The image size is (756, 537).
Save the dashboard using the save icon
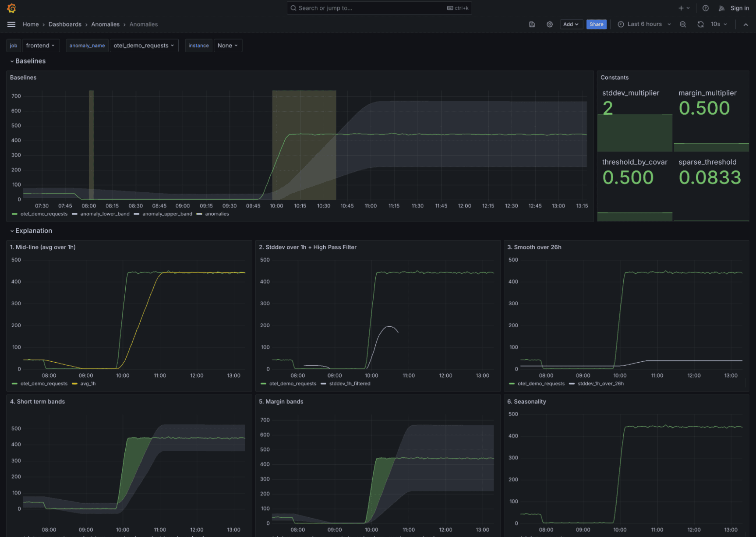click(532, 24)
